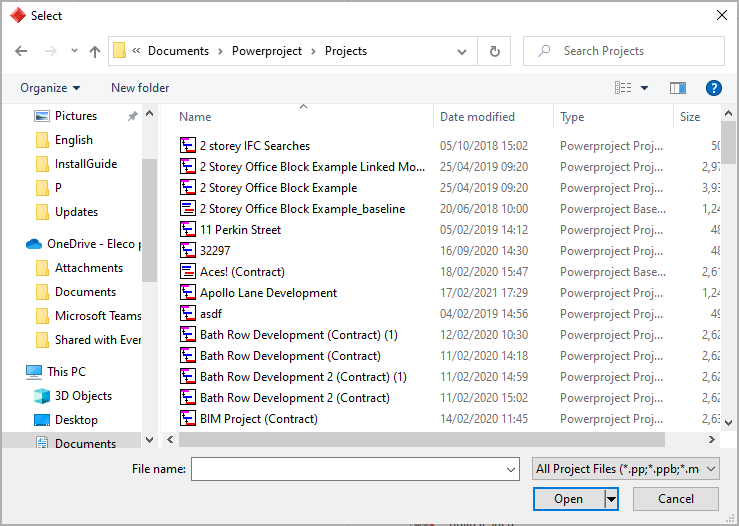The height and width of the screenshot is (526, 739).
Task: Open All Project Files type filter
Action: point(625,469)
